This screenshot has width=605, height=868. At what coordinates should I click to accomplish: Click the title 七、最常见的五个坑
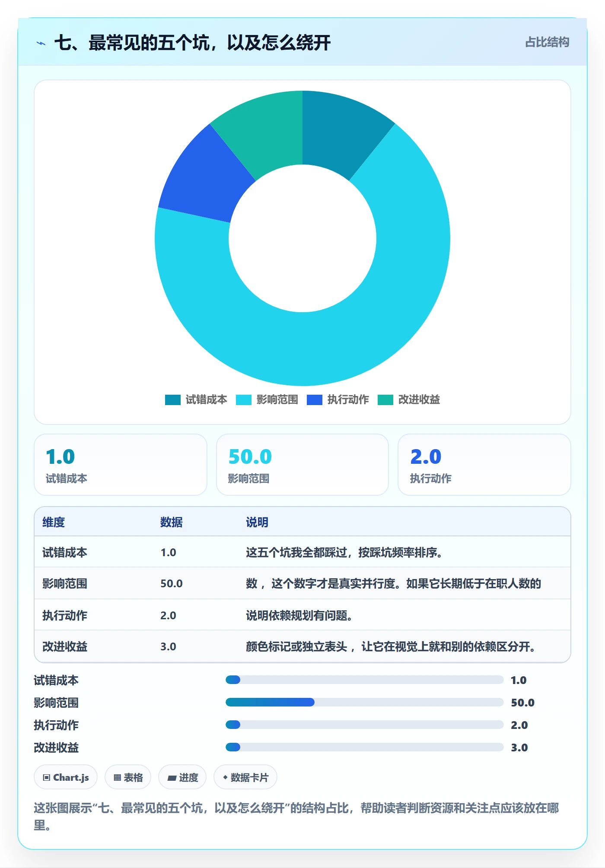pos(192,43)
